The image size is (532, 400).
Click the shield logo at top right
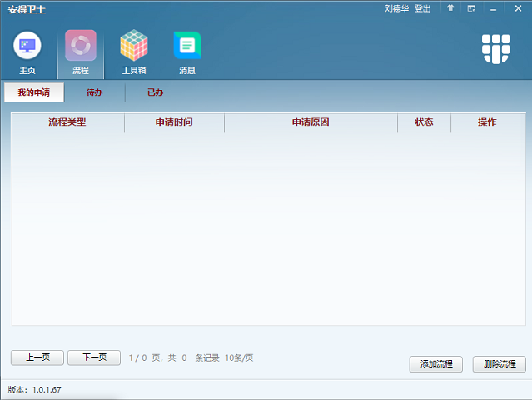tap(495, 49)
